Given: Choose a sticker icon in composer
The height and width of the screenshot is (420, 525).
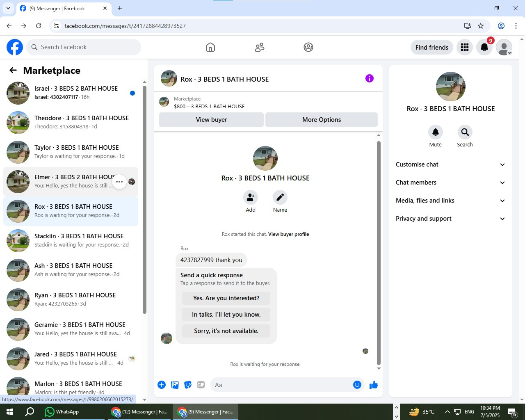Looking at the screenshot, I should coord(188,385).
